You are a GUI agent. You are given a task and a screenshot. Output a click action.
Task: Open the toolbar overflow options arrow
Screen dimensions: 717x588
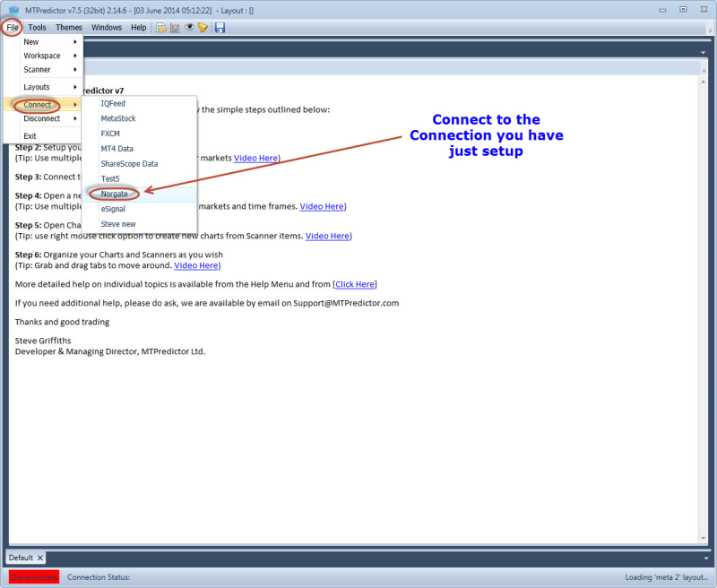pos(710,30)
